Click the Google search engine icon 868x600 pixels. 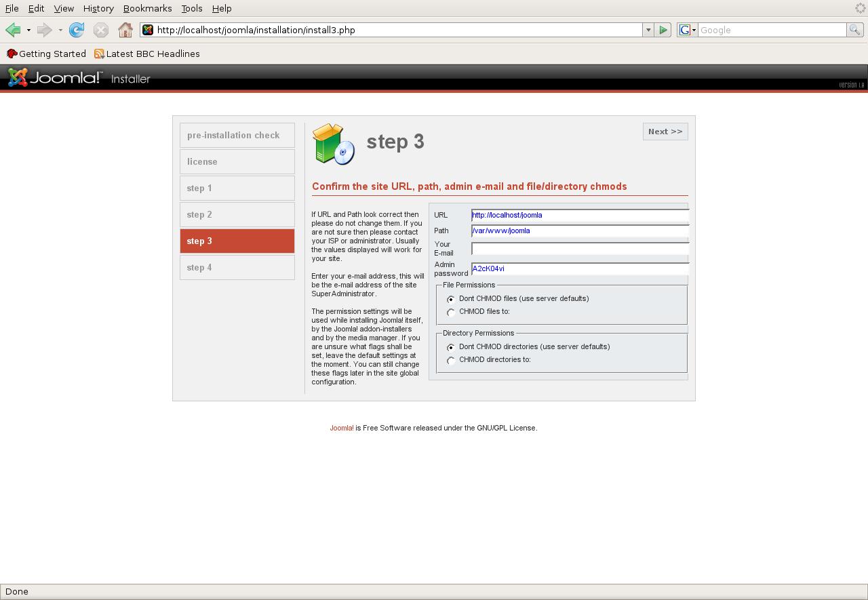[685, 30]
